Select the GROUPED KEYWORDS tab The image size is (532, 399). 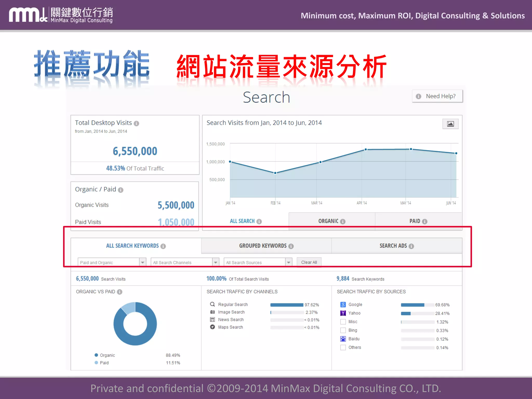266,246
